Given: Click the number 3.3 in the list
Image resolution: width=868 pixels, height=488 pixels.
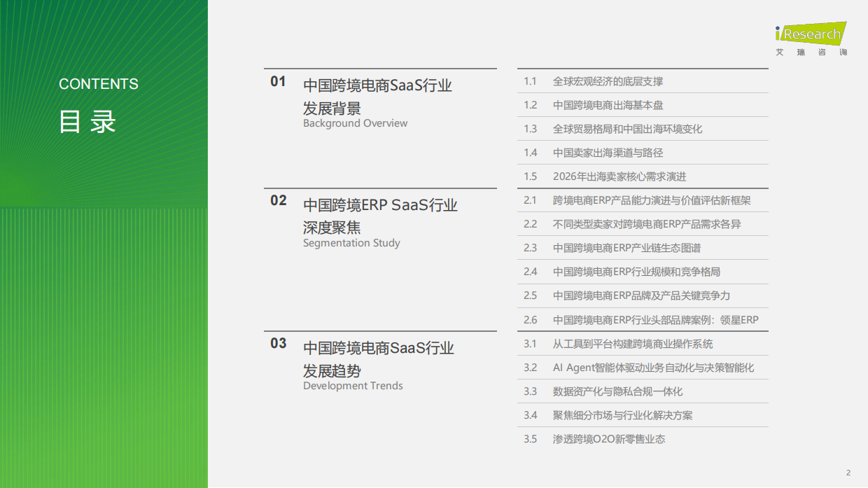Looking at the screenshot, I should 530,391.
